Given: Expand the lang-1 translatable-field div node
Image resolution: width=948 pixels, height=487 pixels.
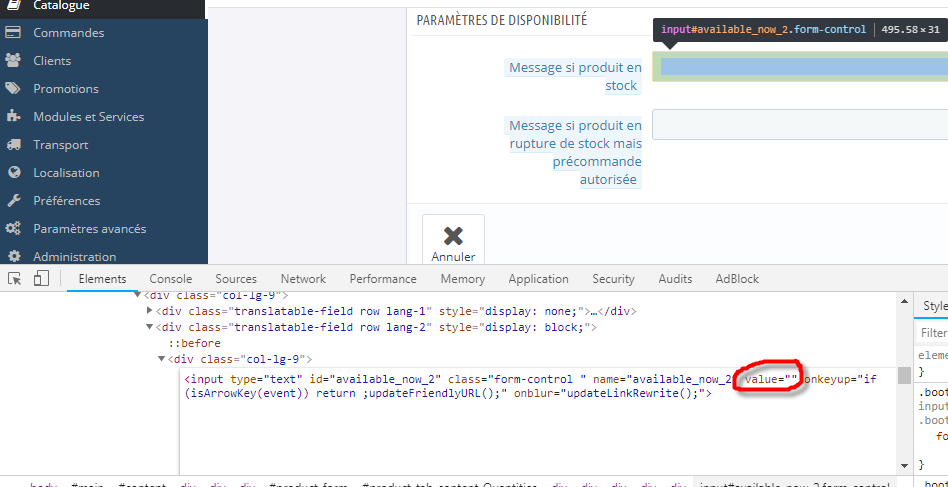Looking at the screenshot, I should [150, 311].
